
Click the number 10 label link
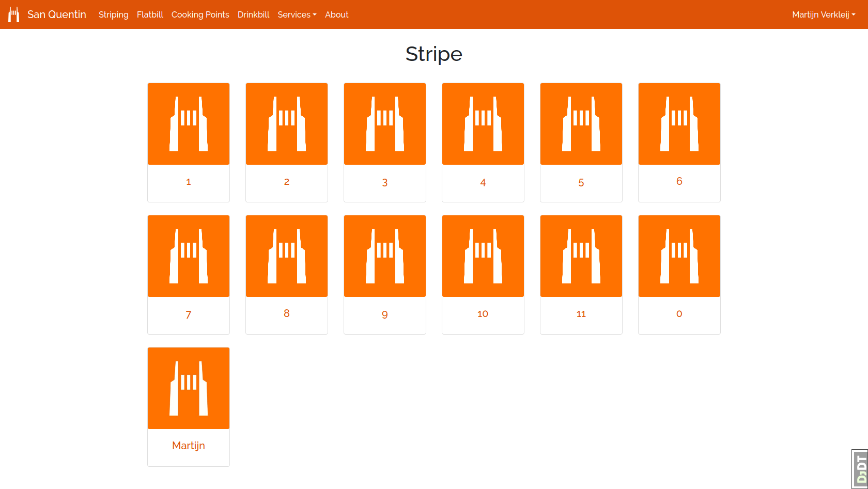(x=483, y=314)
